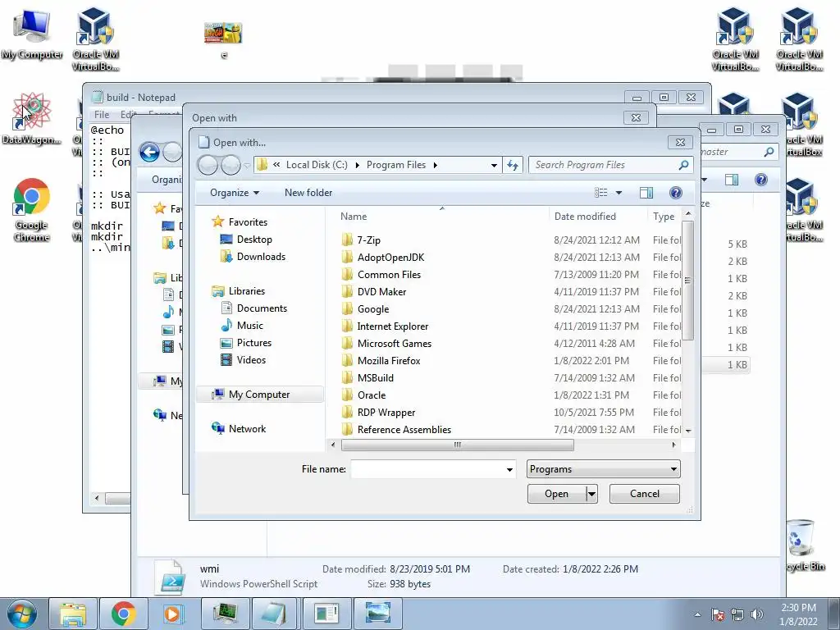This screenshot has height=630, width=840.
Task: Click Program Files in breadcrumb
Action: (396, 165)
